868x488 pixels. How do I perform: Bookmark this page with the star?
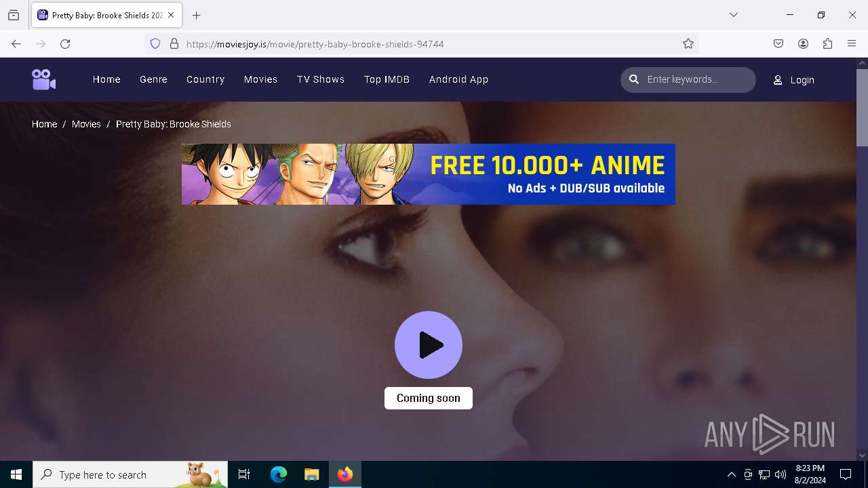(688, 43)
